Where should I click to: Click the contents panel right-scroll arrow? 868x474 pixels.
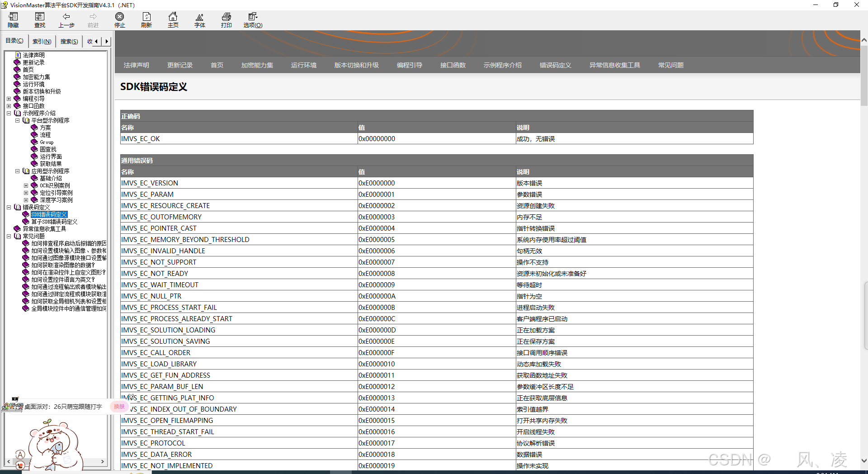click(103, 462)
